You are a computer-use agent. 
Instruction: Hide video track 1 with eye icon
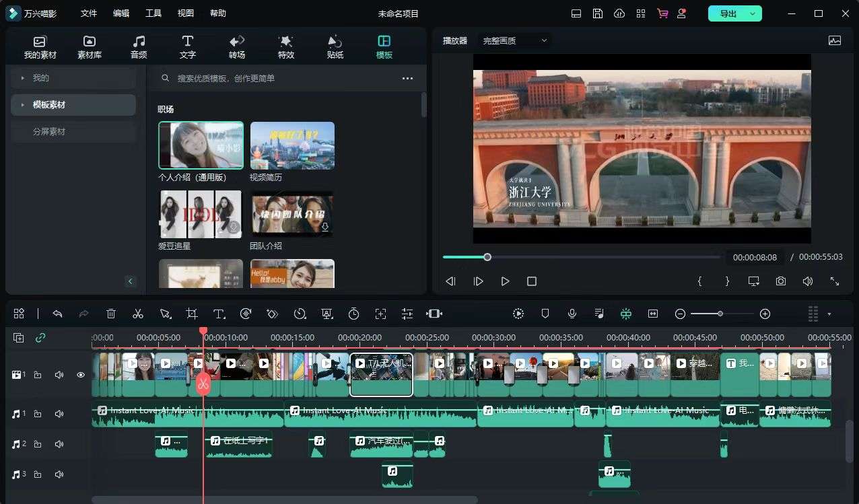pos(81,375)
